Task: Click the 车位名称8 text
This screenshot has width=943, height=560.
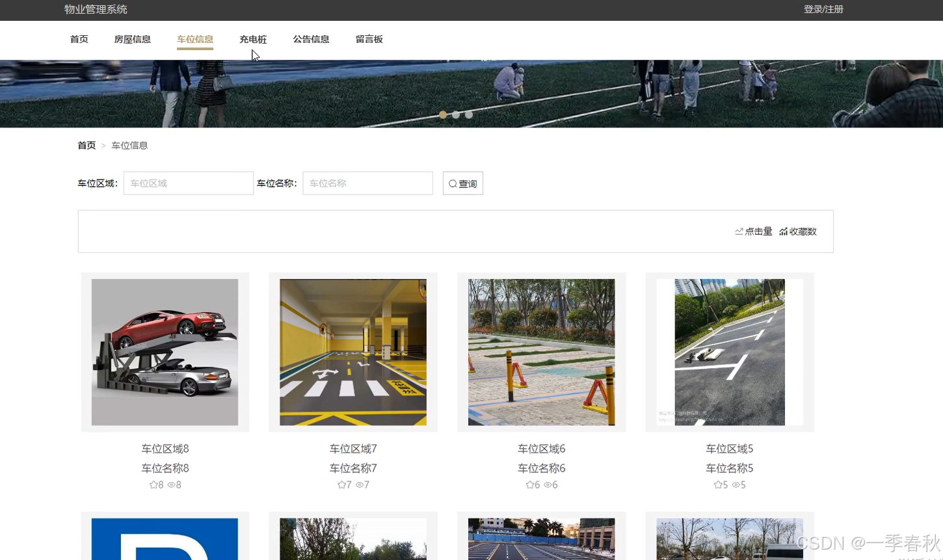Action: pyautogui.click(x=165, y=468)
